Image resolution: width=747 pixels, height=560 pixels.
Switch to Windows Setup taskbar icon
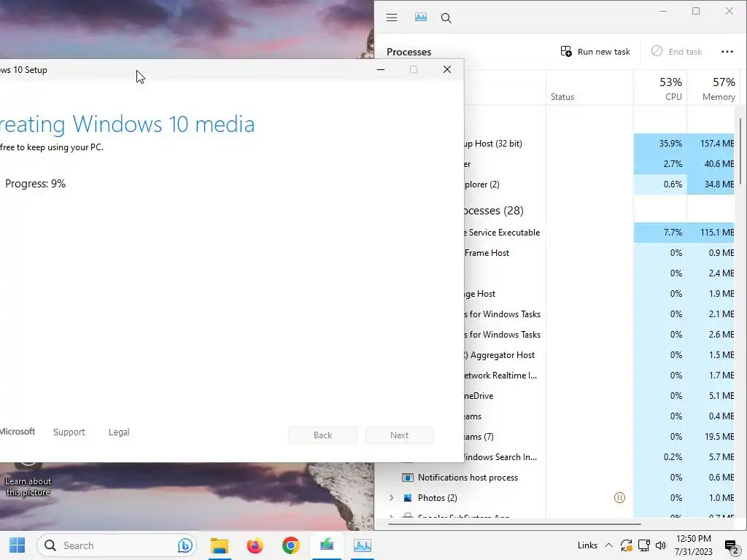(x=326, y=545)
